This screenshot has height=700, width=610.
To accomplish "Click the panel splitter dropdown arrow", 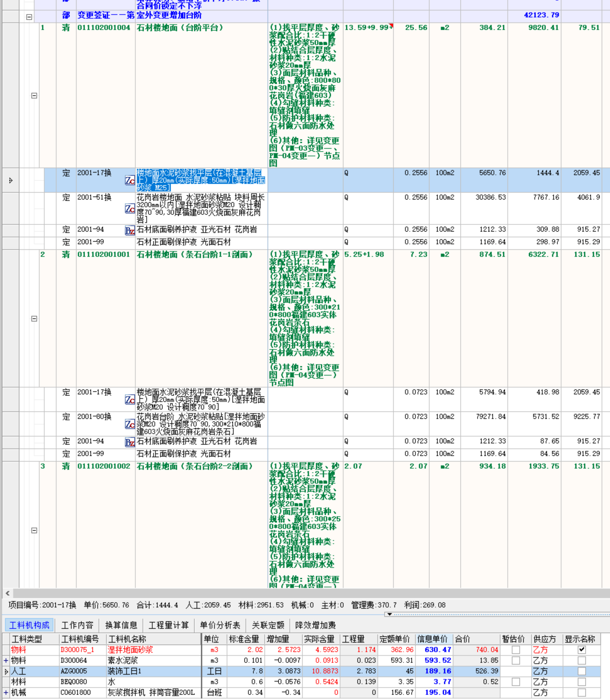I will click(389, 614).
